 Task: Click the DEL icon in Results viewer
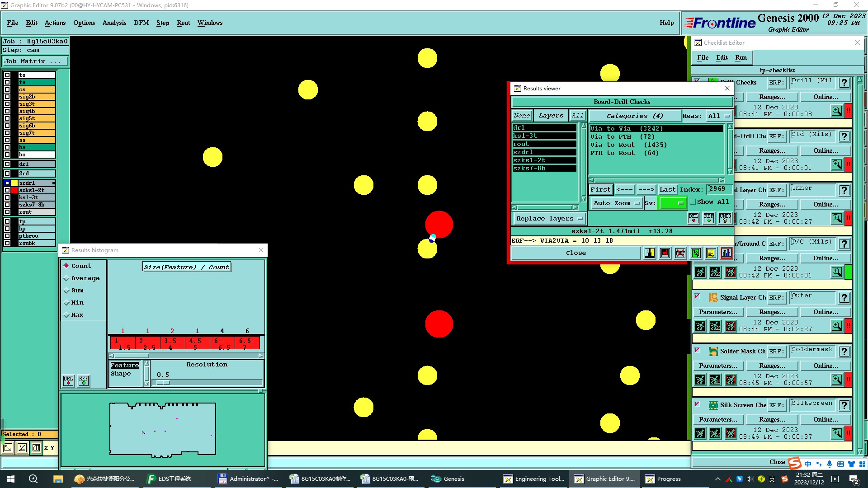693,218
